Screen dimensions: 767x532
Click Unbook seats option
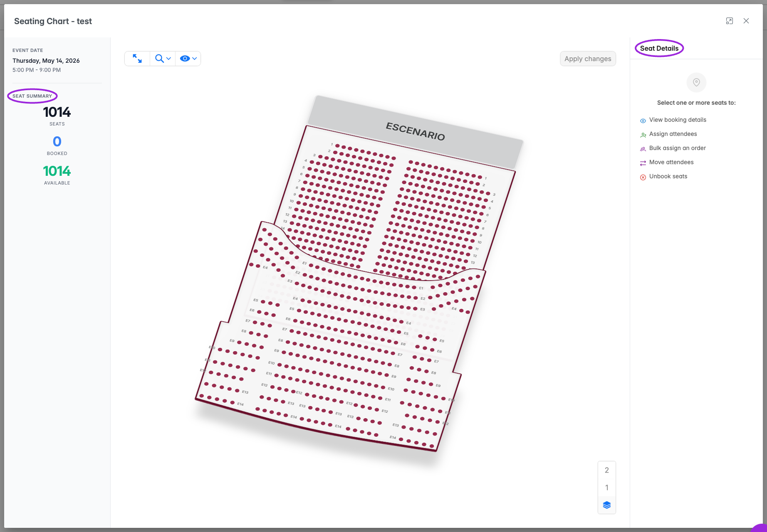(x=668, y=176)
